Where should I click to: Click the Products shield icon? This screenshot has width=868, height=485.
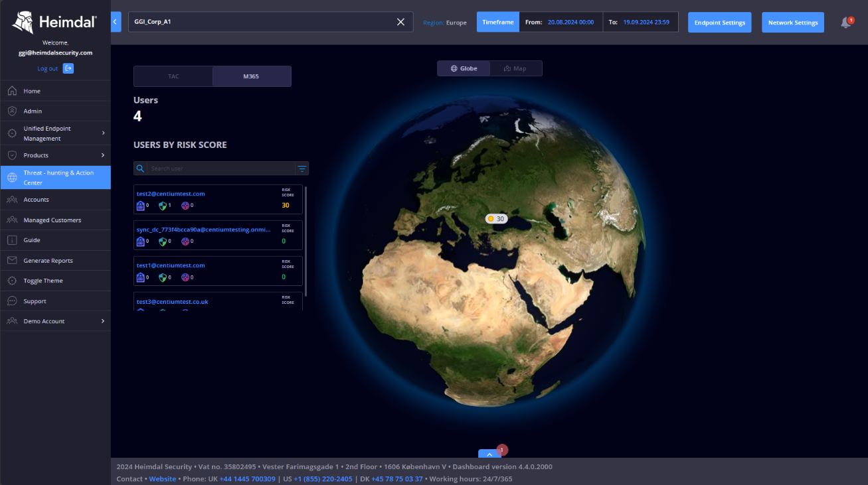pos(12,155)
